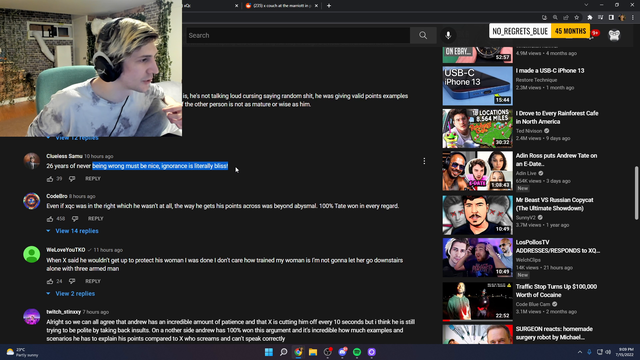Open File Explorer from taskbar

313,352
